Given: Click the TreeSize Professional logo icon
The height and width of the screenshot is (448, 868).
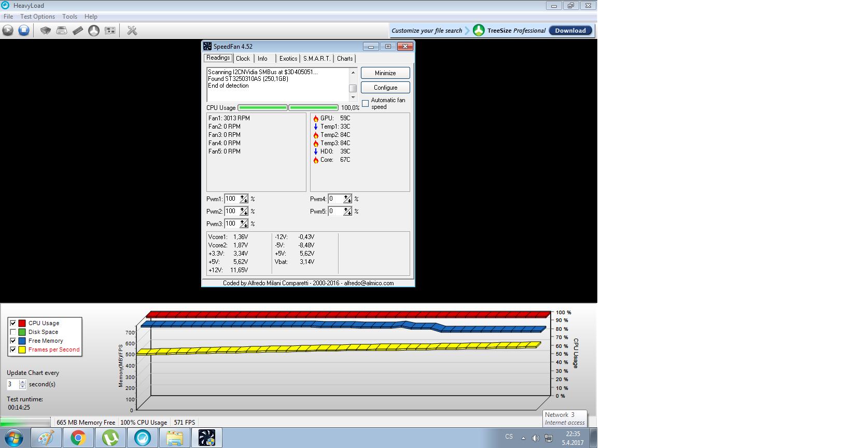Looking at the screenshot, I should [479, 30].
